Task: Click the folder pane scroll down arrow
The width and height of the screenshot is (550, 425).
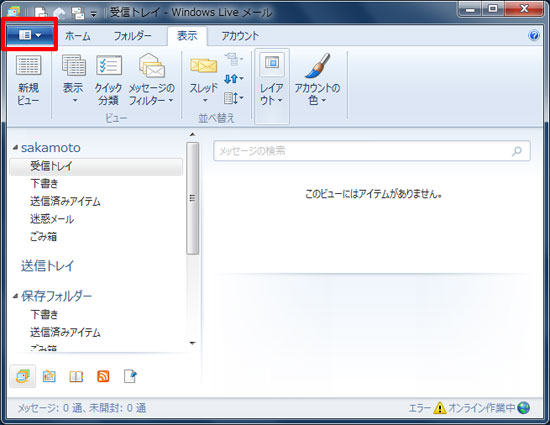Action: (192, 343)
